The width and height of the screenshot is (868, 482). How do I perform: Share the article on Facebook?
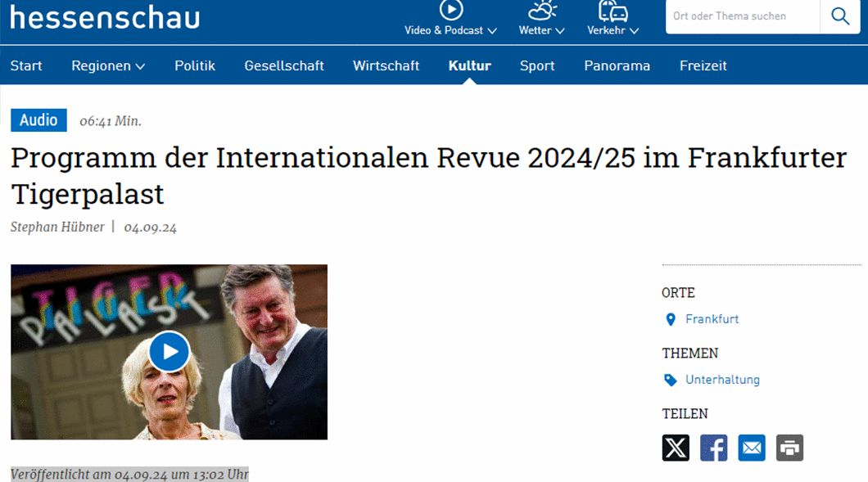[x=713, y=448]
